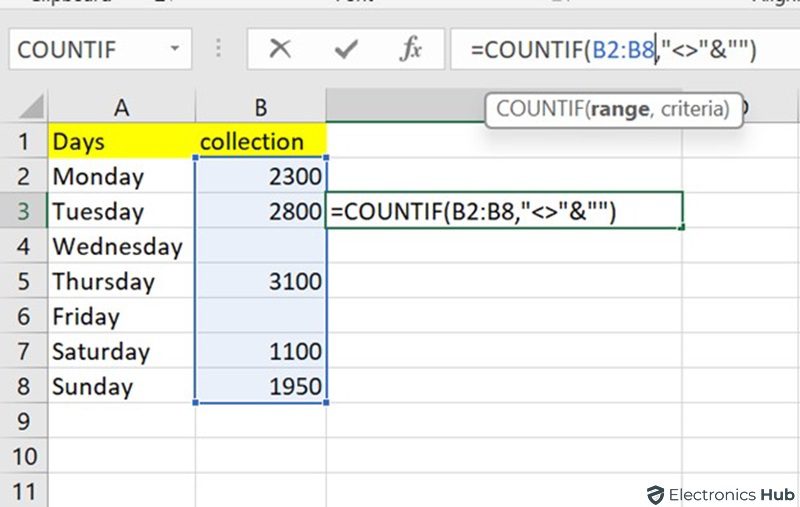Screen dimensions: 800x507
Task: Select the criteria argument in the tooltip
Action: click(x=693, y=109)
